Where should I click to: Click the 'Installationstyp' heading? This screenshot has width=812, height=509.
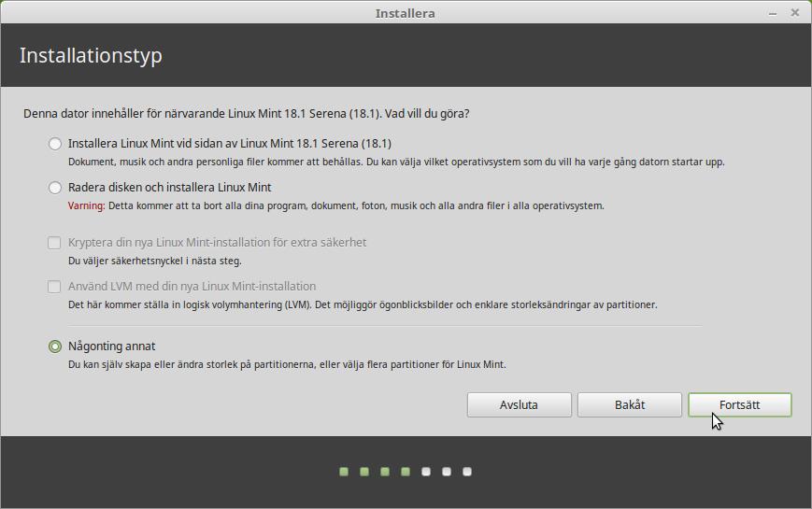click(x=92, y=55)
